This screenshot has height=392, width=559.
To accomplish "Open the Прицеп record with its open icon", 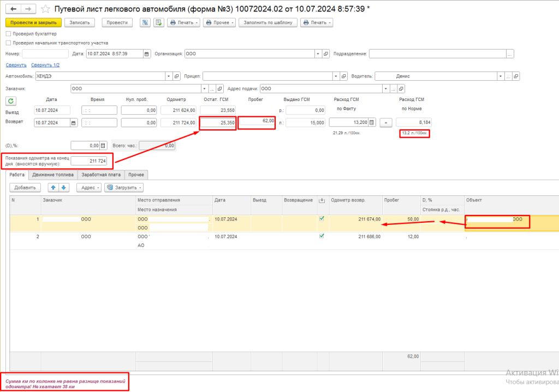I will [344, 76].
